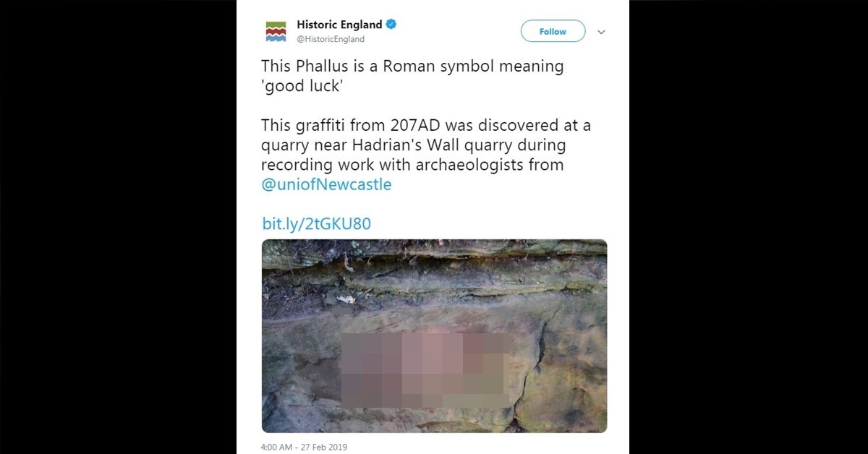Click the @HistoricEngland handle
The height and width of the screenshot is (454, 868).
point(331,39)
